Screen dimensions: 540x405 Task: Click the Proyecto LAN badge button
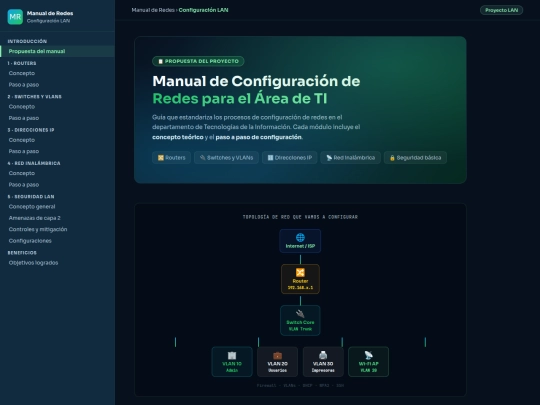click(501, 10)
